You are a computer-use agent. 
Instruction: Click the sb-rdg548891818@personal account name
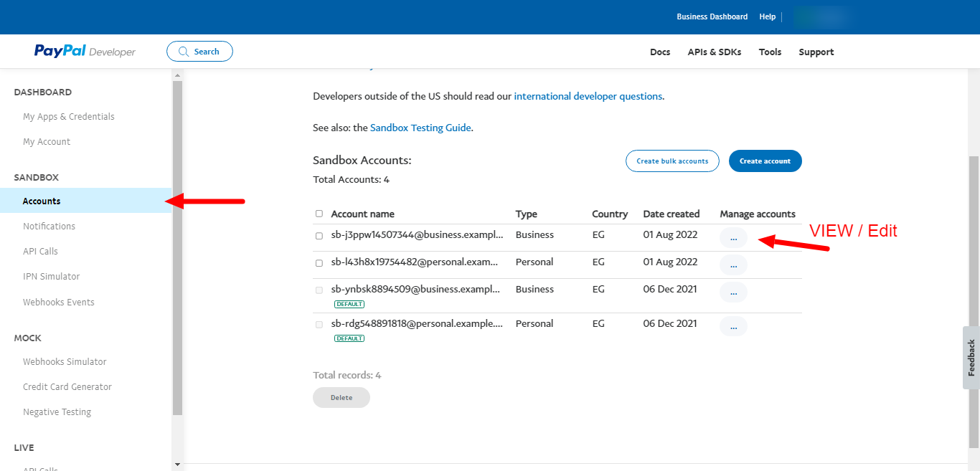(417, 324)
